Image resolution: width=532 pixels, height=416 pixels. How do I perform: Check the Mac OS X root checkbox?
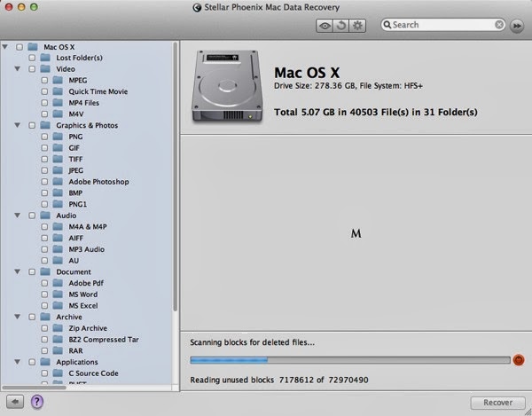tap(20, 47)
